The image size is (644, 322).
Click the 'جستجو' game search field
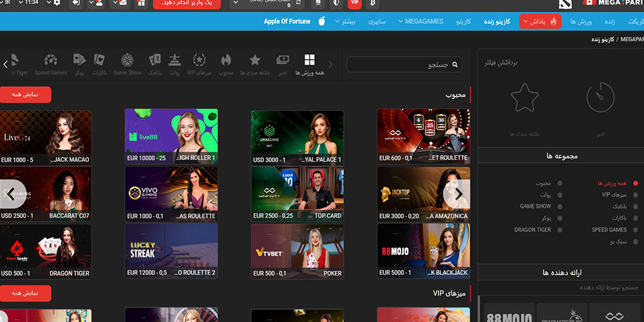tap(404, 64)
